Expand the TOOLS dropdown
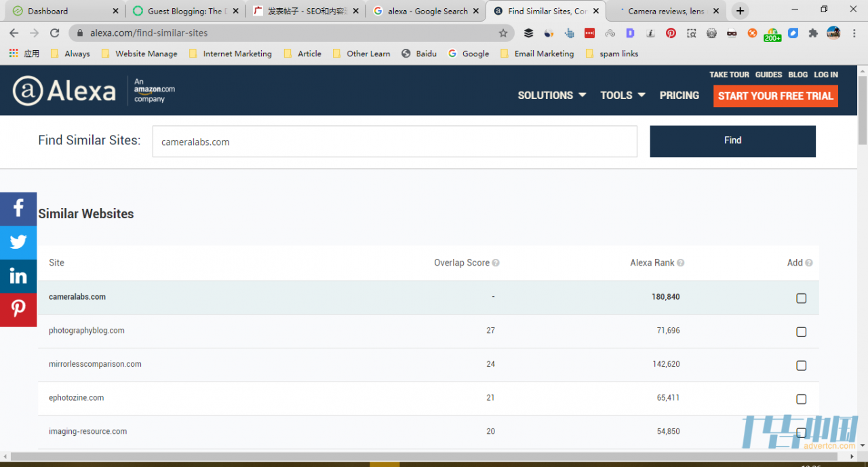Viewport: 868px width, 467px height. 623,96
